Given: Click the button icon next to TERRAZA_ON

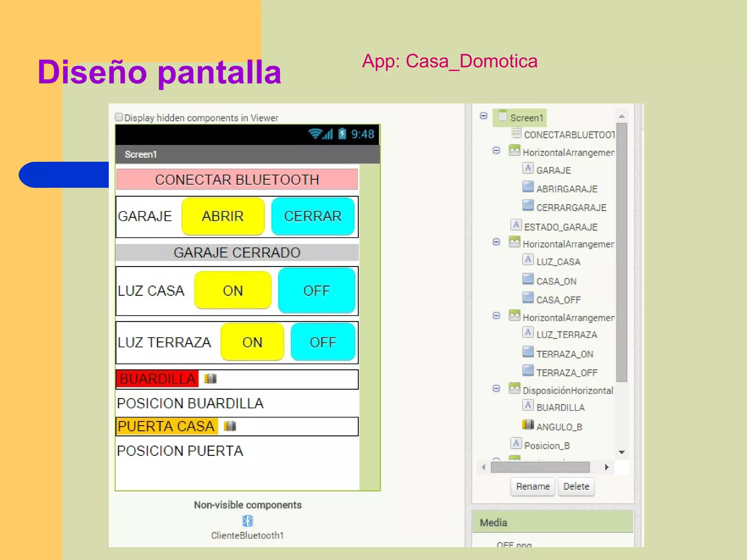Looking at the screenshot, I should [x=528, y=351].
